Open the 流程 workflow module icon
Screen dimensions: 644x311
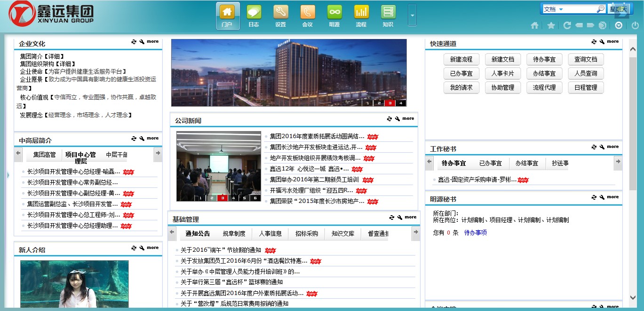coord(361,16)
